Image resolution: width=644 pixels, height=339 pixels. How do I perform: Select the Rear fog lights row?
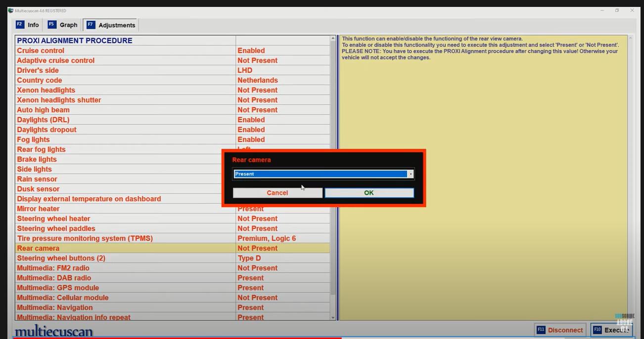pos(119,149)
